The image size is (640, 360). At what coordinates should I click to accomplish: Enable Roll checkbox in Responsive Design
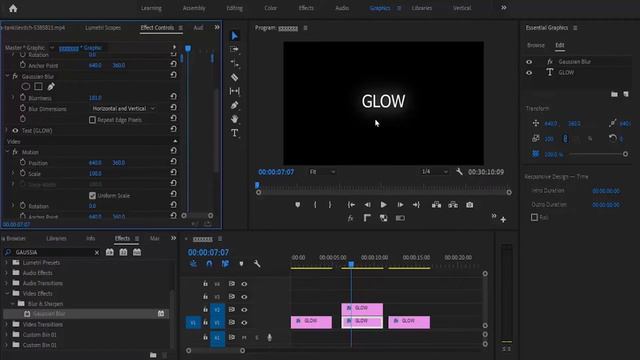[534, 218]
